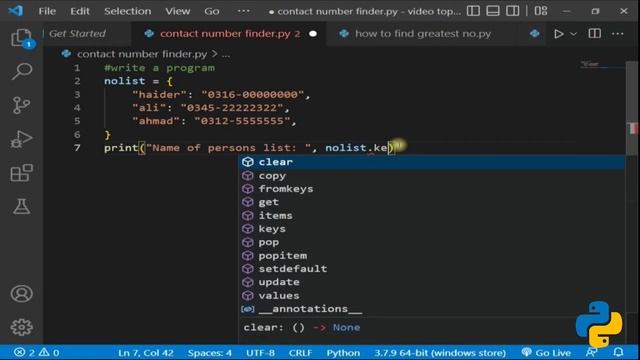Select the setdefault suggestion

click(x=432, y=269)
